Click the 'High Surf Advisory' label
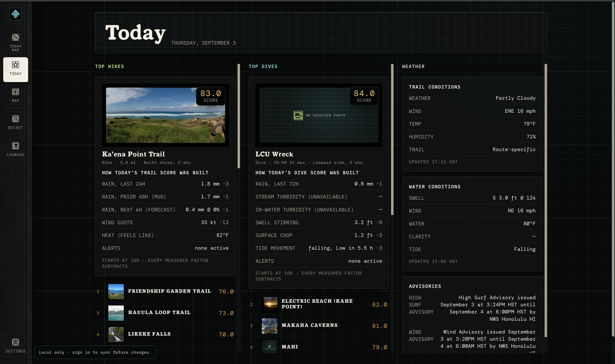 421,305
